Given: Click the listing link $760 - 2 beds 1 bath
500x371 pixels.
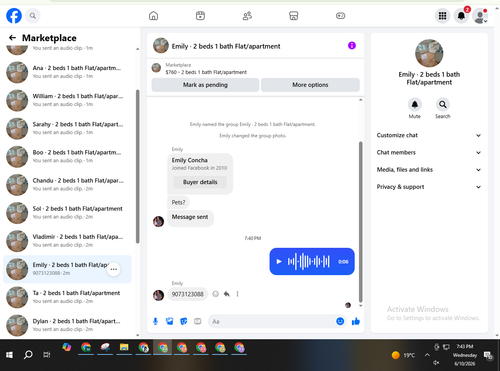Looking at the screenshot, I should [206, 72].
